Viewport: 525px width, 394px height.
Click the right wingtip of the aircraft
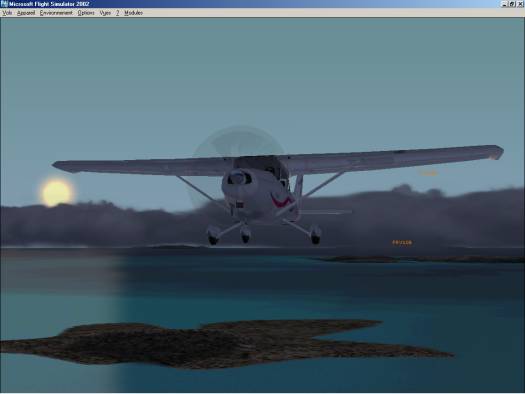point(496,152)
